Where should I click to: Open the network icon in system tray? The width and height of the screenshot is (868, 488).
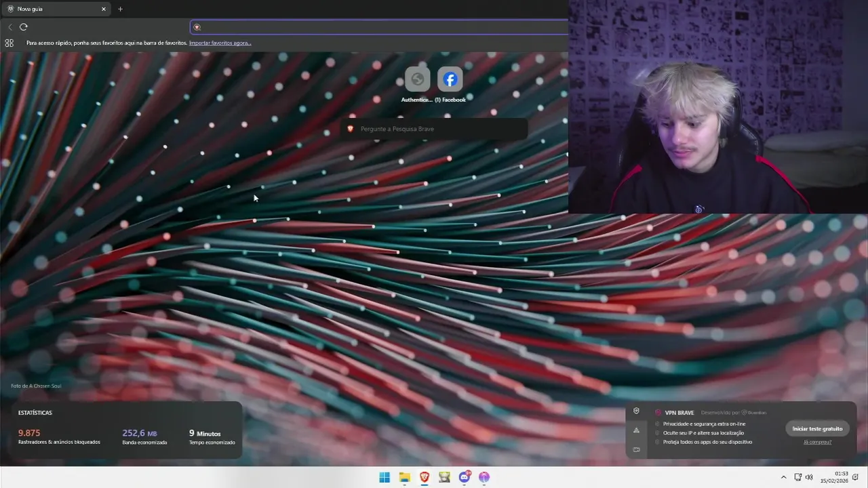click(x=798, y=477)
